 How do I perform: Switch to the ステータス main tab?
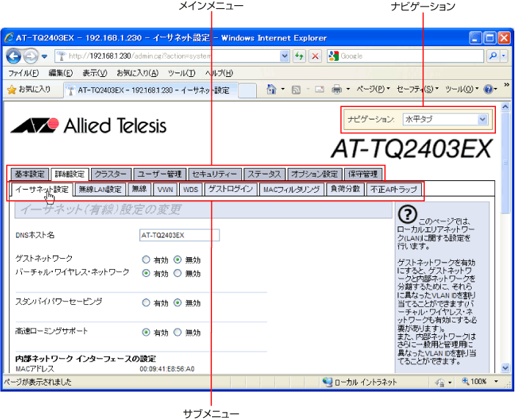coord(264,174)
